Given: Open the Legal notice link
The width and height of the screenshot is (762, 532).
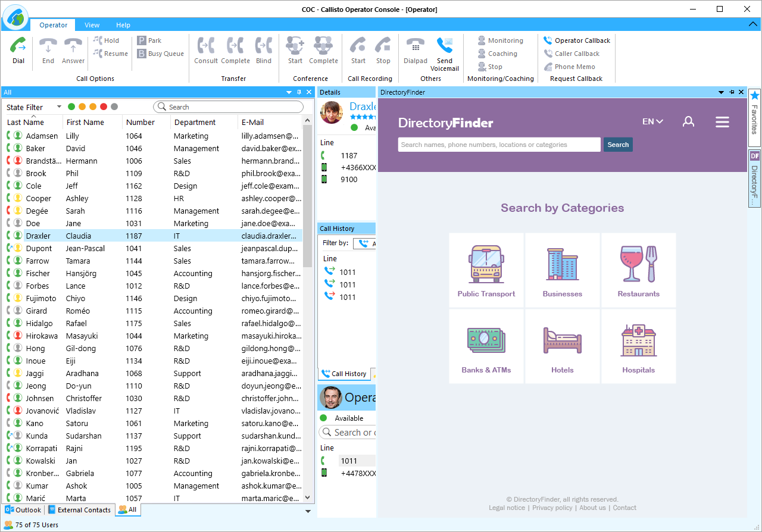Looking at the screenshot, I should 507,508.
